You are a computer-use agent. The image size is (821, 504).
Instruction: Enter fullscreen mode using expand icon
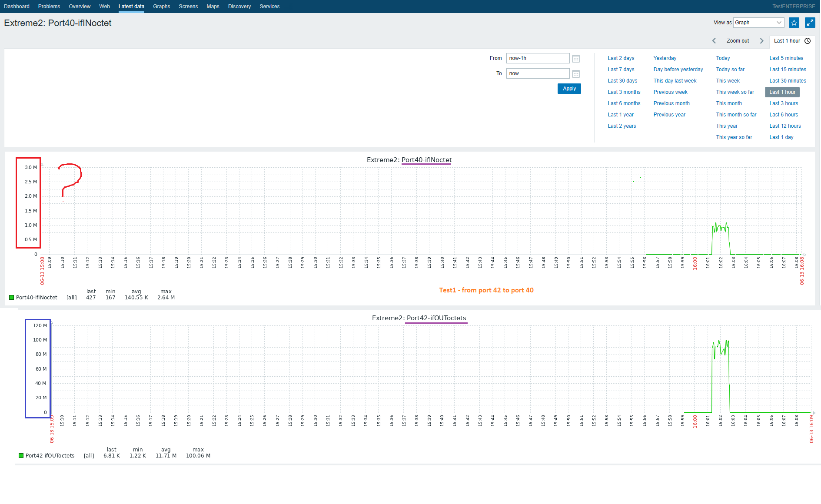click(x=810, y=23)
